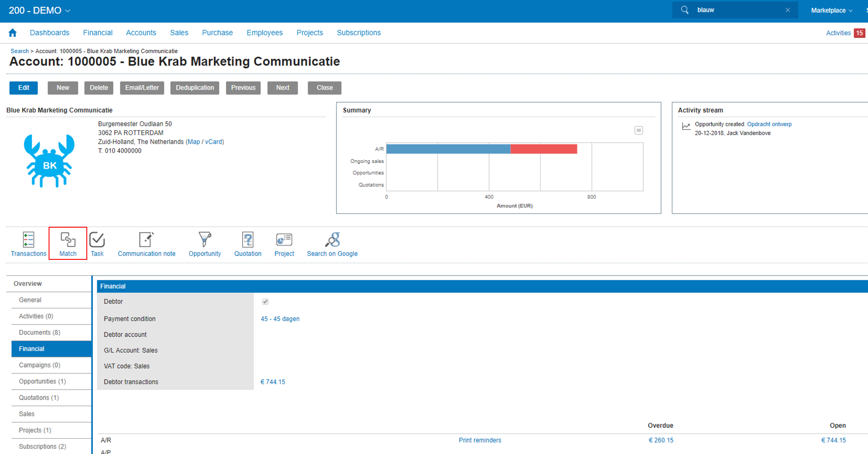Open the Quotation icon
This screenshot has height=454, width=868.
248,240
